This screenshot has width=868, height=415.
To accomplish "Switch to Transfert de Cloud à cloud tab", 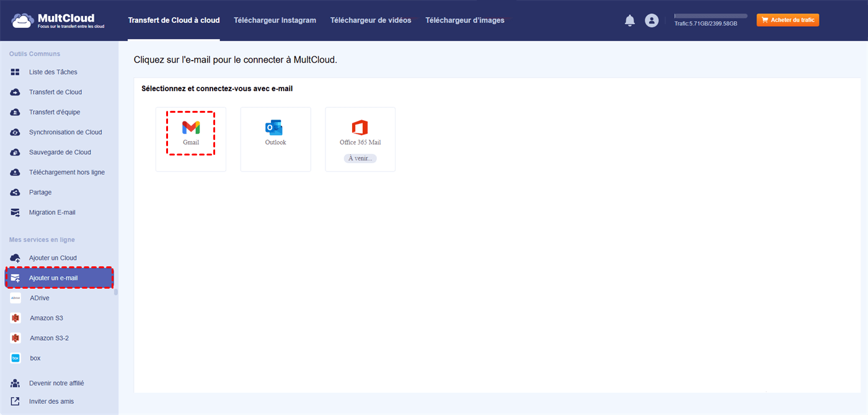I will (x=174, y=20).
